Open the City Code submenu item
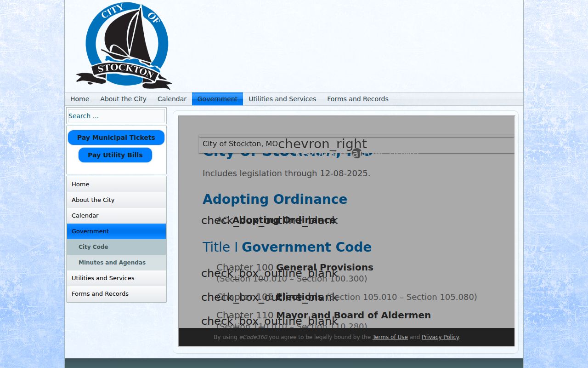The image size is (588, 368). tap(116, 247)
